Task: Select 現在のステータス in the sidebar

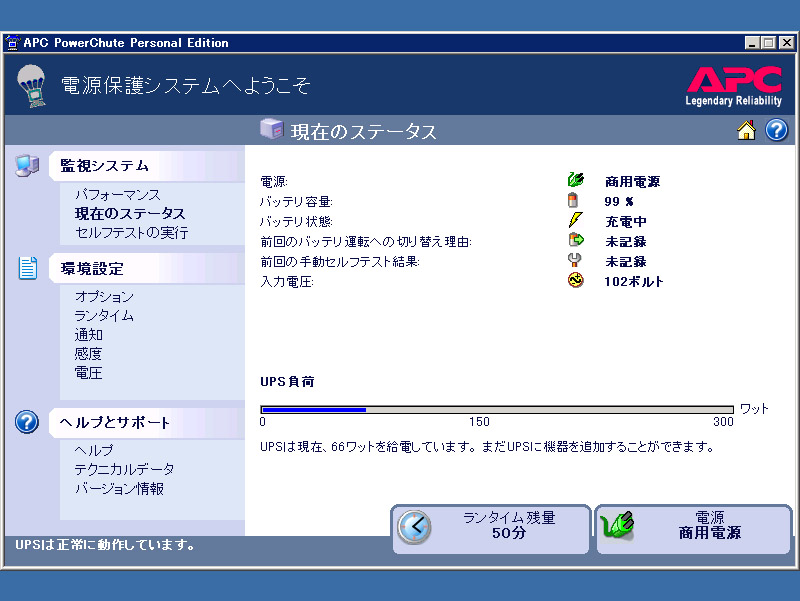Action: click(130, 213)
